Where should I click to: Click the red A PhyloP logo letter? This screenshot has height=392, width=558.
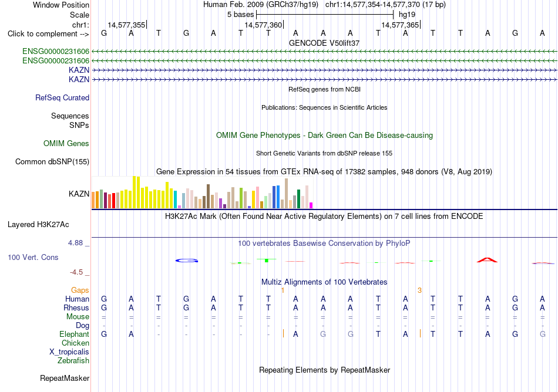coord(487,260)
